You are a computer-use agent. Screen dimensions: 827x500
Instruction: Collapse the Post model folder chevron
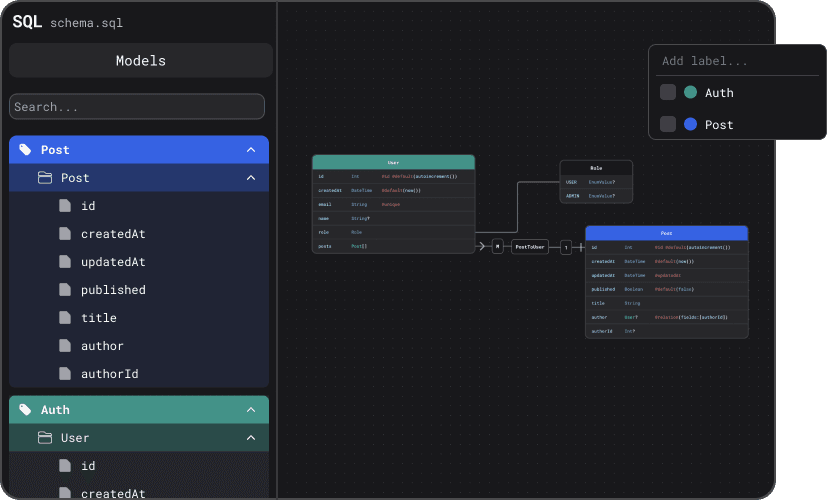click(251, 178)
